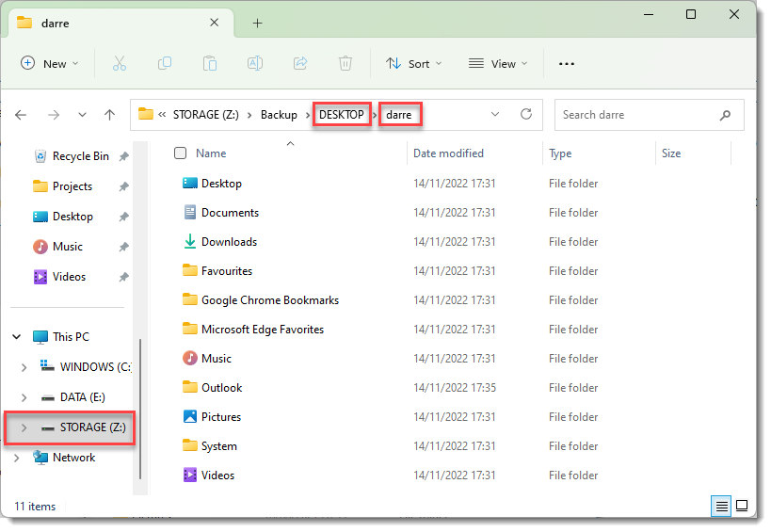771x532 pixels.
Task: Go up one folder level
Action: pos(109,115)
